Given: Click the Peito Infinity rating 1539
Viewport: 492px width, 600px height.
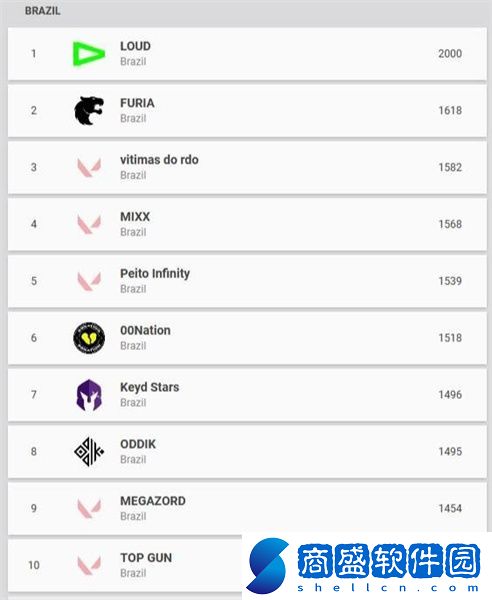Looking at the screenshot, I should pos(450,281).
